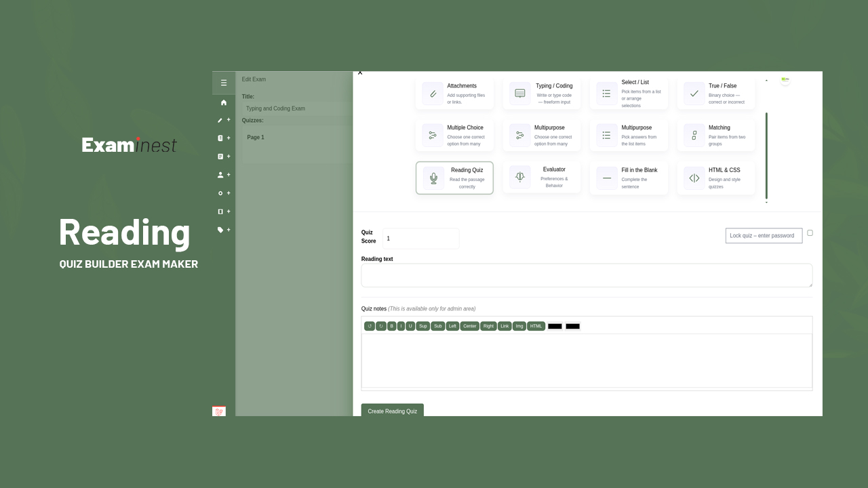Insert a link using Link button
This screenshot has width=868, height=488.
point(505,326)
